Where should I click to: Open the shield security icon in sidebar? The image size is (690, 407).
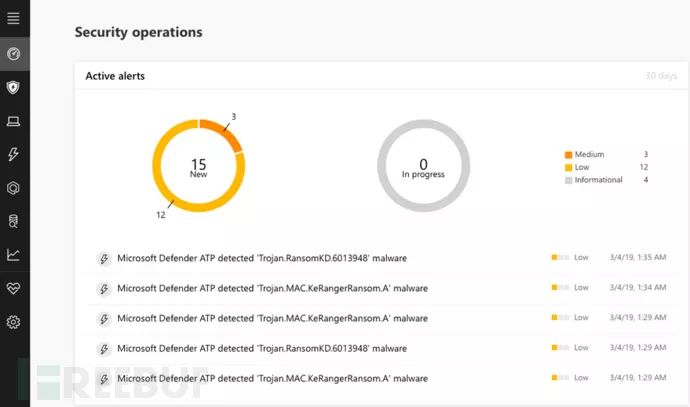pyautogui.click(x=13, y=87)
